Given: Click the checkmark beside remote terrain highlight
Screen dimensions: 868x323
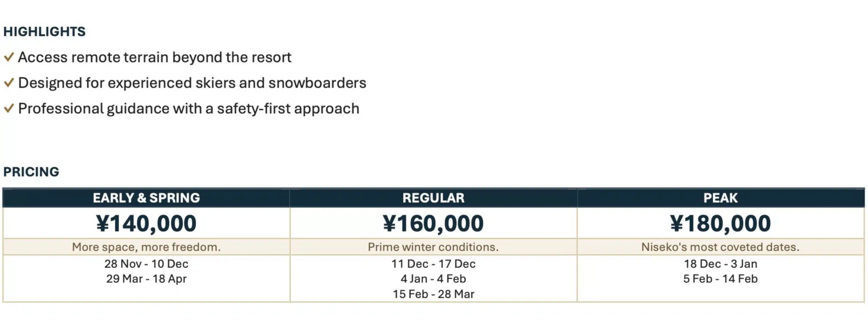Looking at the screenshot, I should tap(9, 57).
